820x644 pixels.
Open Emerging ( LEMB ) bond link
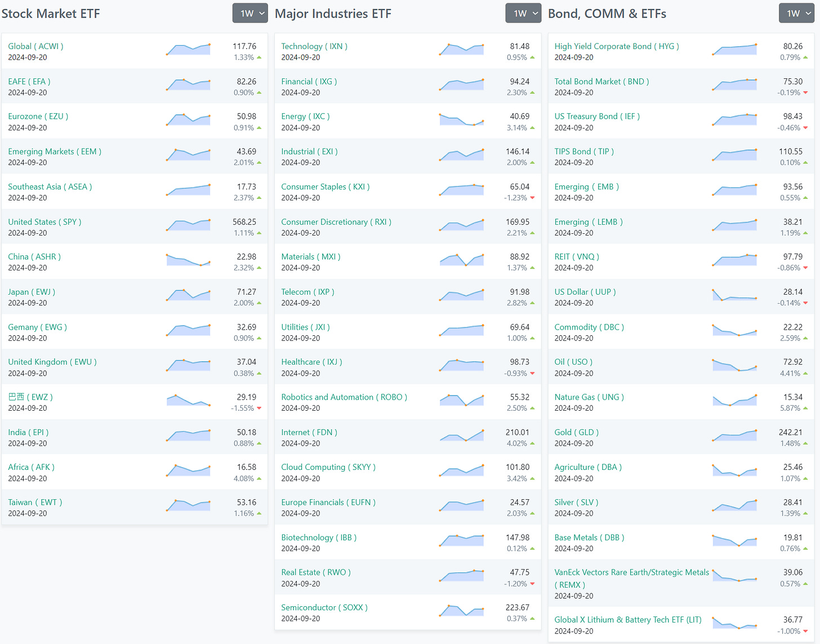click(589, 222)
